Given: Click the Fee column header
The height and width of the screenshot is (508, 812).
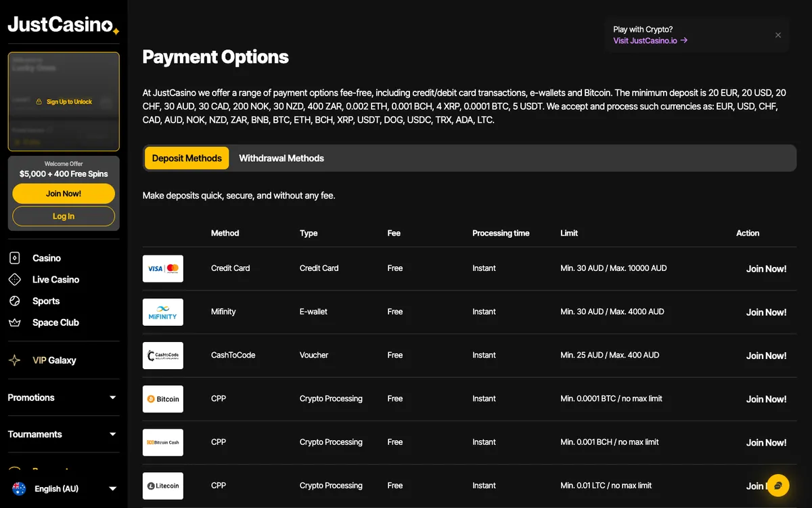Looking at the screenshot, I should pos(394,233).
